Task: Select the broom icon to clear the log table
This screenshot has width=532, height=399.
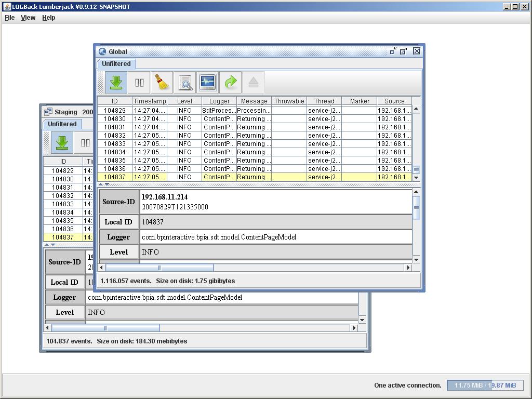Action: point(162,82)
